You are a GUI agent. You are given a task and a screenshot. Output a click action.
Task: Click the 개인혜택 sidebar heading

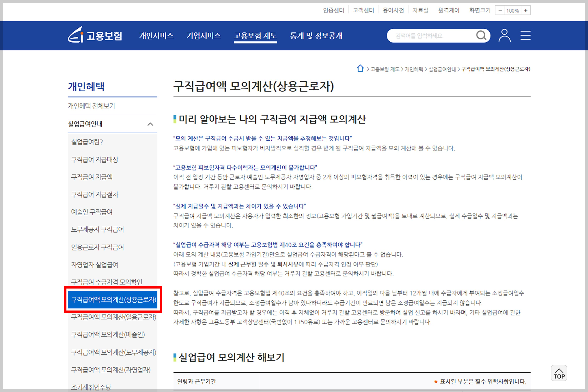point(86,86)
